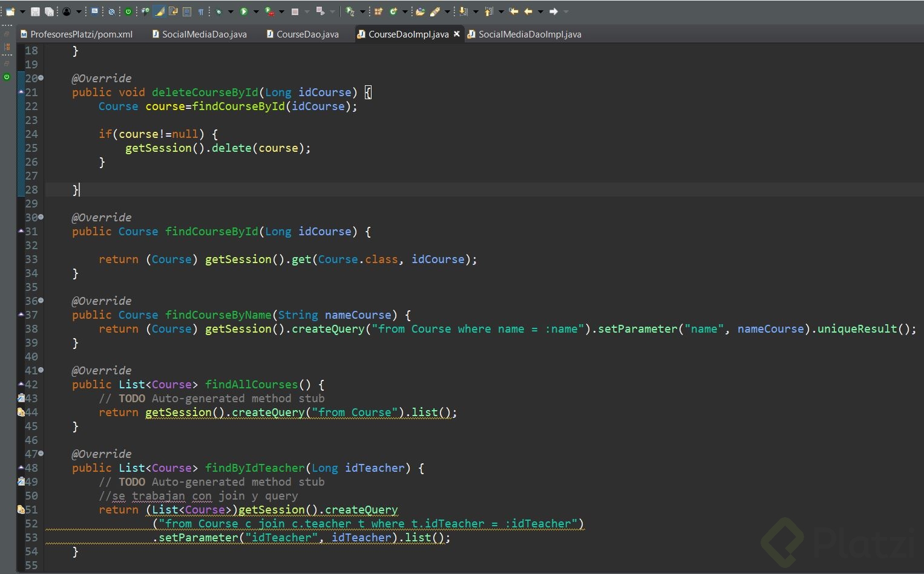Click the green Run button
This screenshot has width=924, height=574.
click(244, 11)
